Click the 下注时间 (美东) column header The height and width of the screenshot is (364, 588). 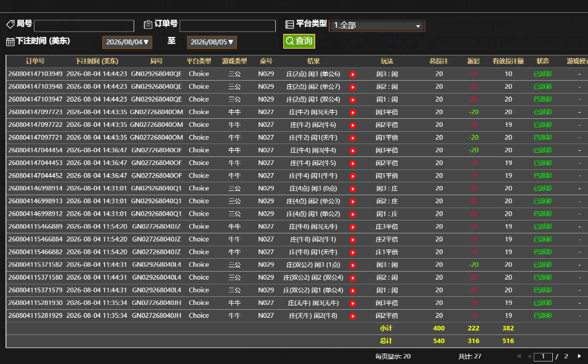[x=97, y=61]
